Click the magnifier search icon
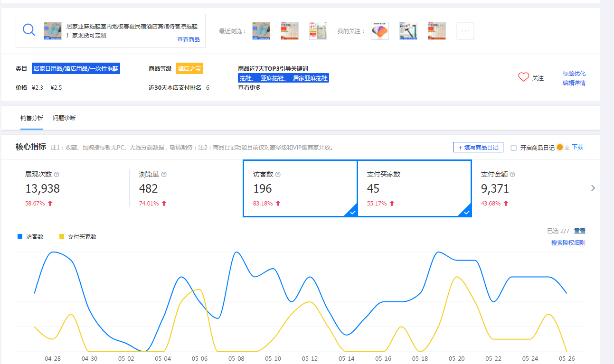The height and width of the screenshot is (364, 614). tap(29, 30)
